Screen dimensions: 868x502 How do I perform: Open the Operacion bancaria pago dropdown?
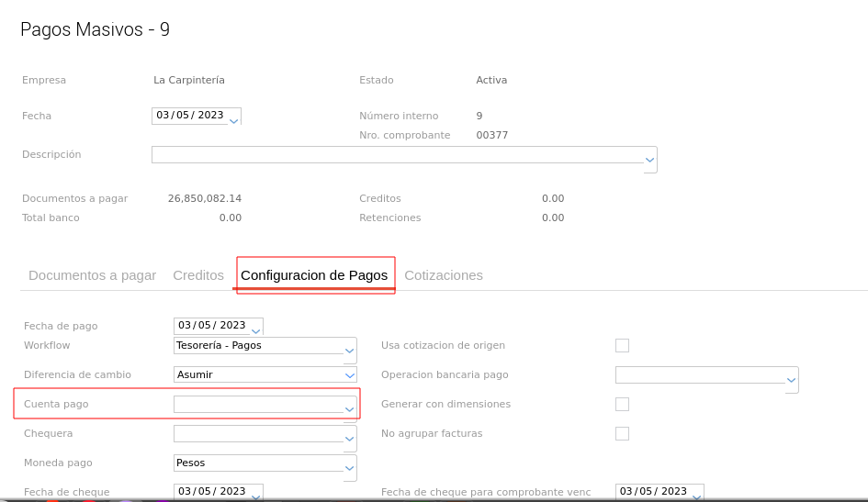tap(791, 379)
